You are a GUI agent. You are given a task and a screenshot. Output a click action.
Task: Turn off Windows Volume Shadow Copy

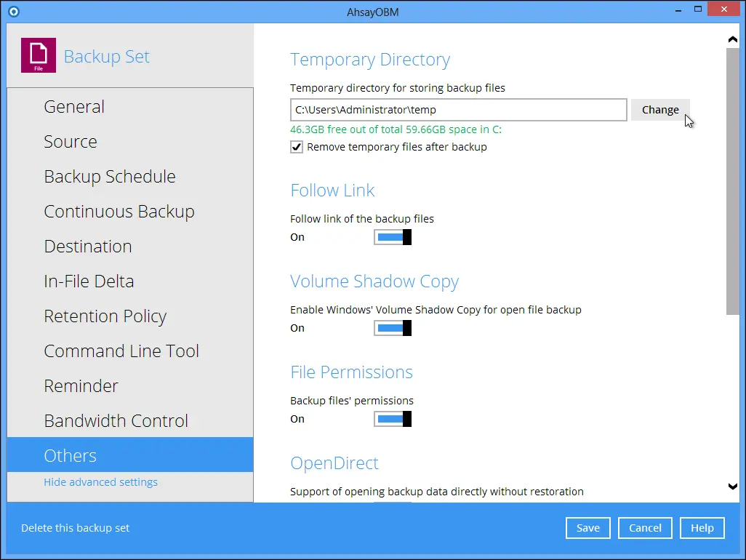coord(393,327)
